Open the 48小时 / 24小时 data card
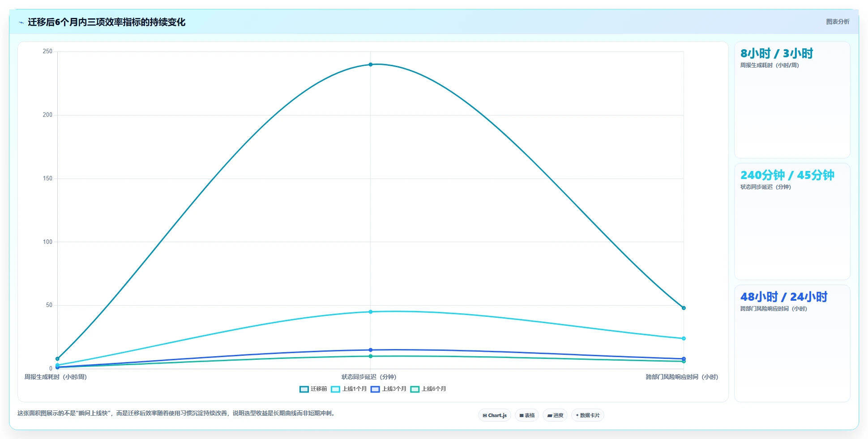868x439 pixels. pos(792,343)
